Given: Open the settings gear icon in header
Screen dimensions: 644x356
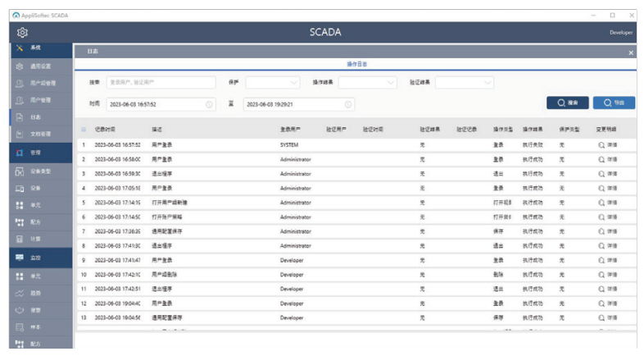Looking at the screenshot, I should click(x=22, y=32).
